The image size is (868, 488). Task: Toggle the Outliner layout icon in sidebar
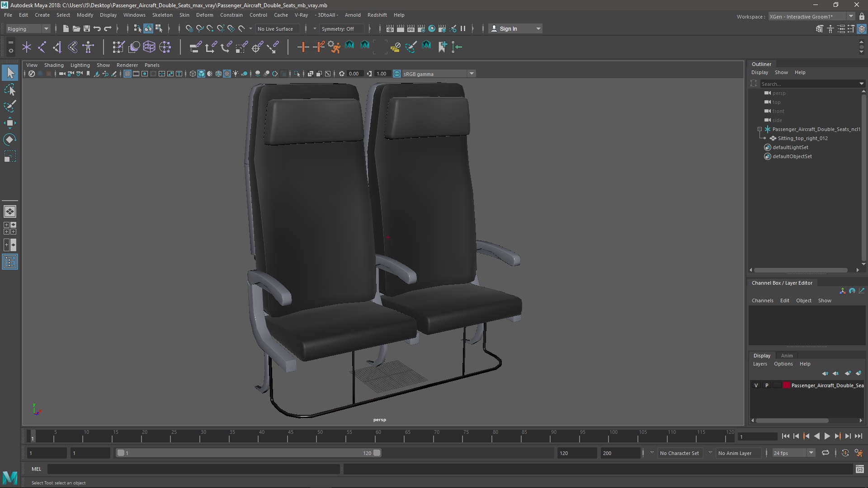10,262
